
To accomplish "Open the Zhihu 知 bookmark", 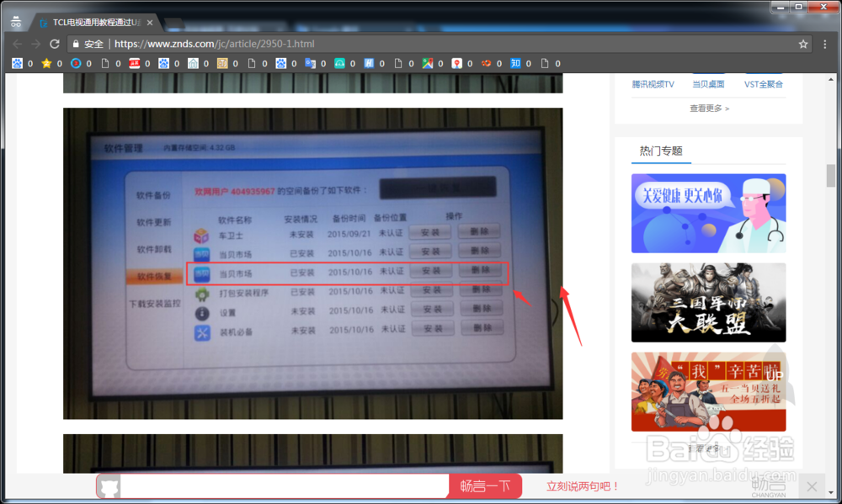I will (515, 63).
